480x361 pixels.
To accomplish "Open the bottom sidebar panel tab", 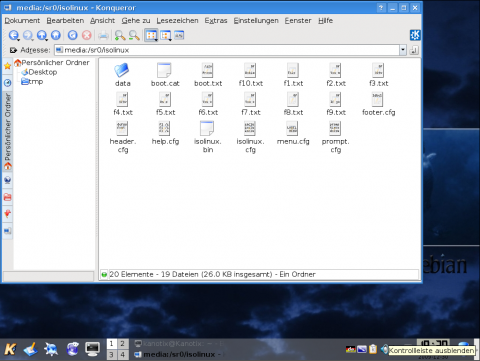I will coord(7,231).
